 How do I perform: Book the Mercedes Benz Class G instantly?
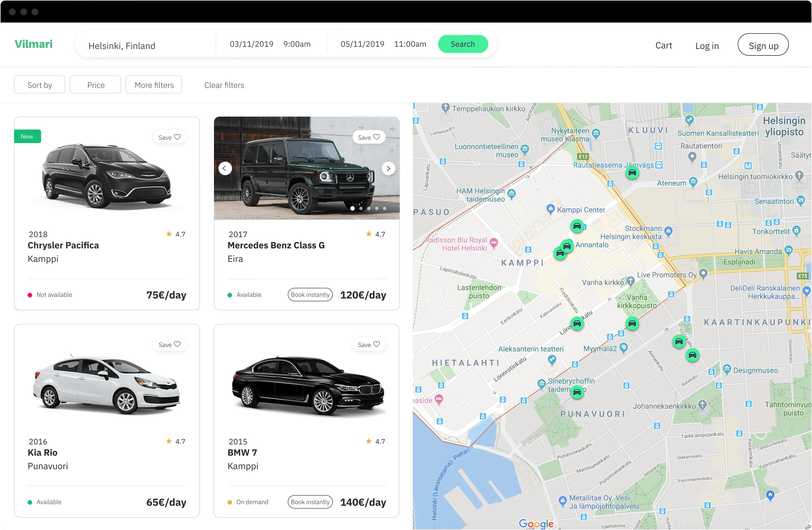[x=310, y=295]
